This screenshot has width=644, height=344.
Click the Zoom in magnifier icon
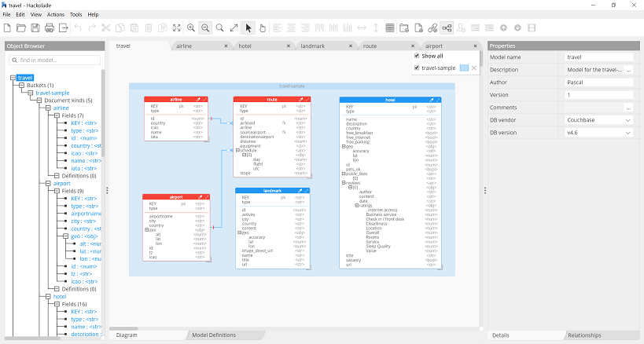tap(191, 28)
